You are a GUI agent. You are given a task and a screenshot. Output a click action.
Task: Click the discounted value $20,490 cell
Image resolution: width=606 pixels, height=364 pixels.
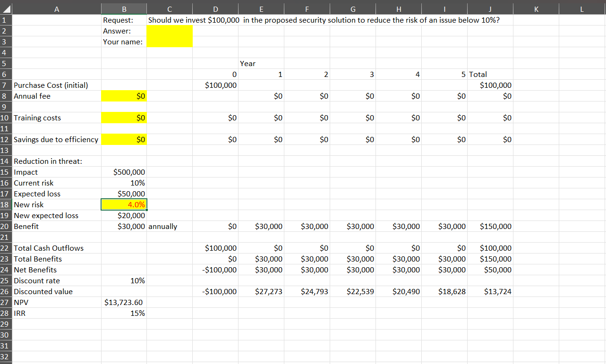(x=399, y=292)
